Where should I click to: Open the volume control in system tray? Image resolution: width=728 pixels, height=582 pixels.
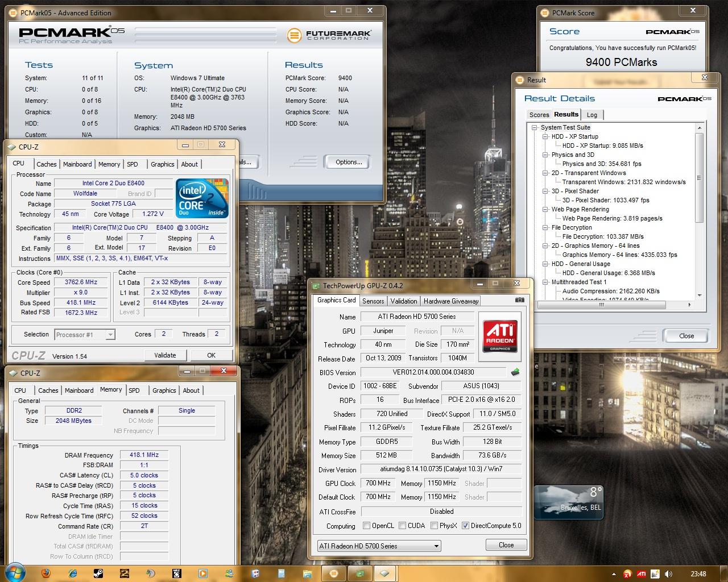pyautogui.click(x=669, y=574)
